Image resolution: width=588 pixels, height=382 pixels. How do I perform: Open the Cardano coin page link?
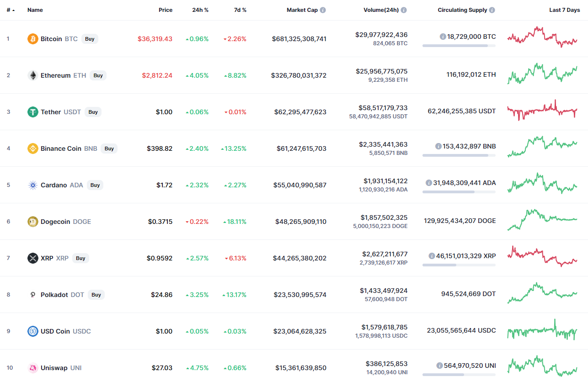tap(62, 185)
